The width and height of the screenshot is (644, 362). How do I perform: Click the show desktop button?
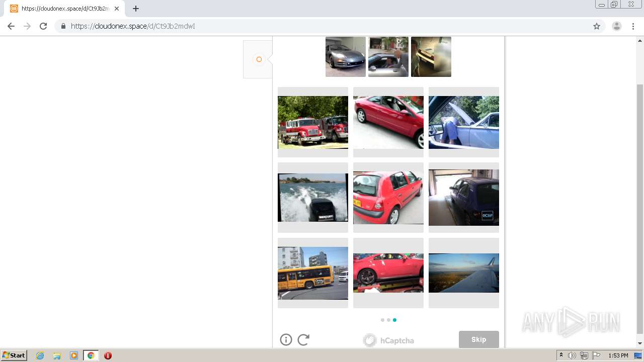pos(639,355)
